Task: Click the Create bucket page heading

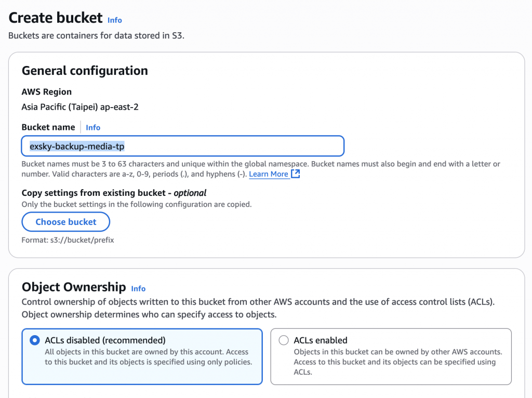Action: [x=56, y=18]
